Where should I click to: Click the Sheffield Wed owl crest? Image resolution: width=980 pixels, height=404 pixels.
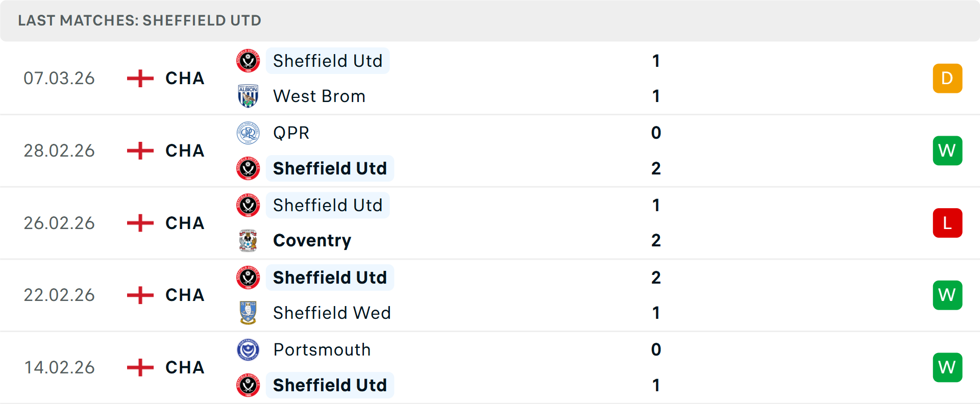pos(249,313)
